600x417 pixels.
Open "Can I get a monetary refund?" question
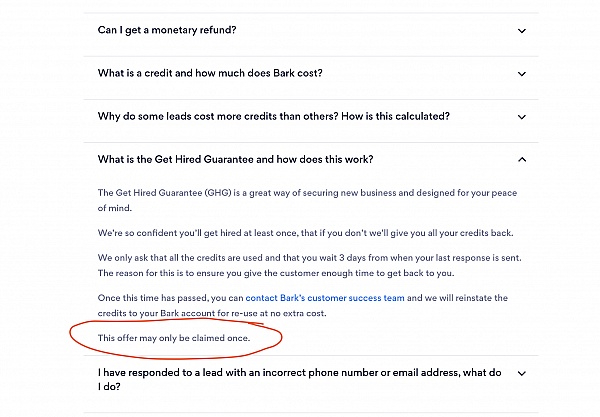167,30
